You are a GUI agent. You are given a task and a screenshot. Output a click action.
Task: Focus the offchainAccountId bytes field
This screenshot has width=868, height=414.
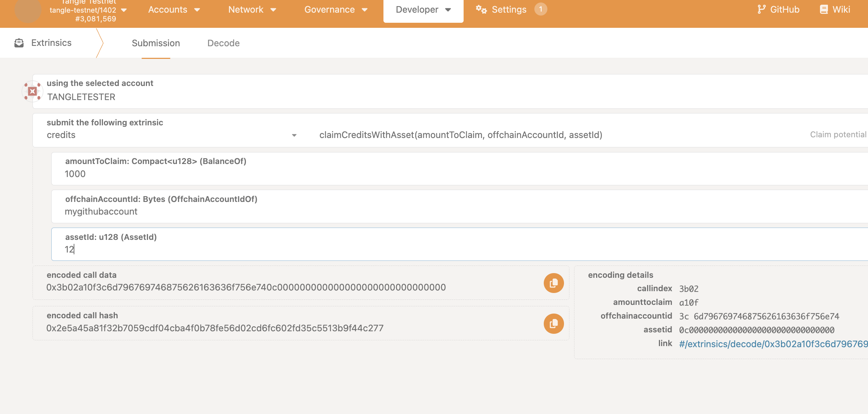click(x=433, y=211)
